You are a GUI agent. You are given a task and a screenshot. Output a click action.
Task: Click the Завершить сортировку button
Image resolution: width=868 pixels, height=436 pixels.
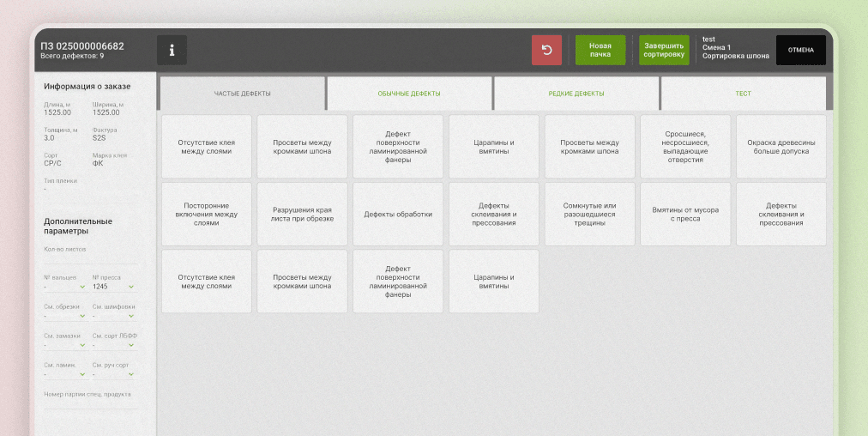point(664,50)
